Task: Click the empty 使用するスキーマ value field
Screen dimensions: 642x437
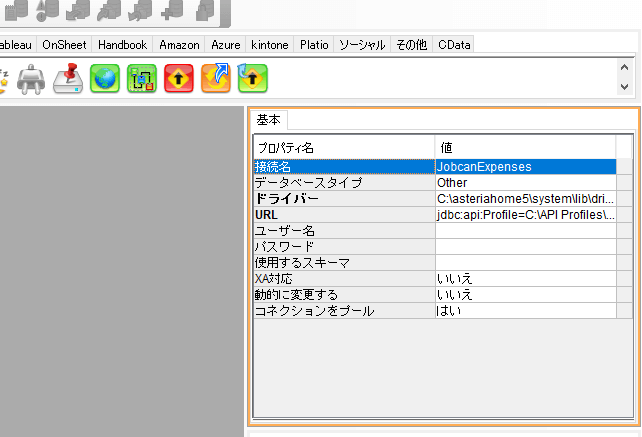Action: coord(526,263)
